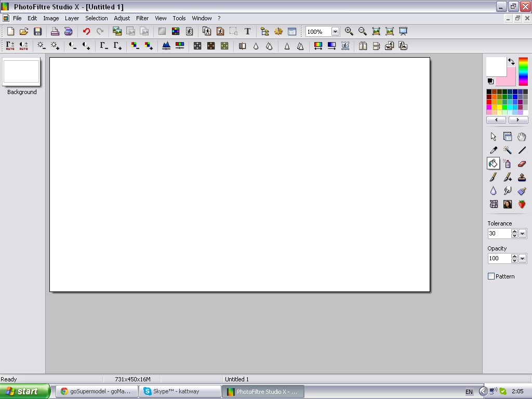
Task: Zoom in using the magnifier plus icon
Action: 349,32
